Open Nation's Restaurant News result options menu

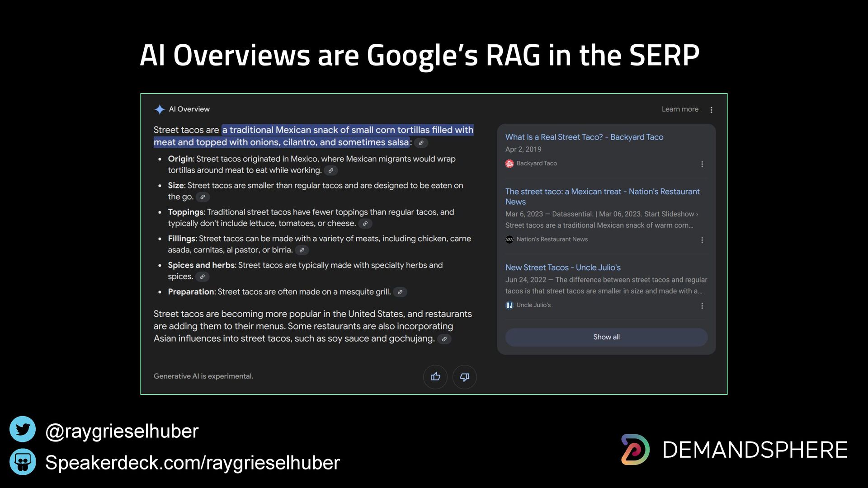tap(702, 240)
